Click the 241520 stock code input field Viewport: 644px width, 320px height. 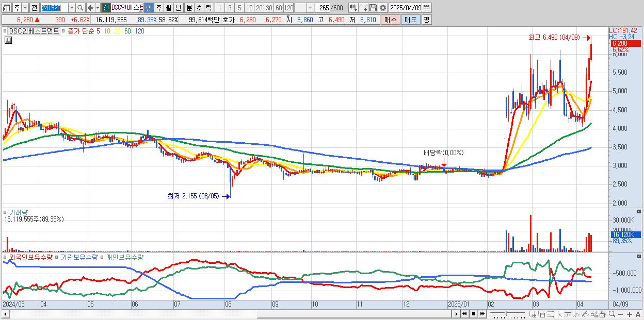pyautogui.click(x=54, y=8)
